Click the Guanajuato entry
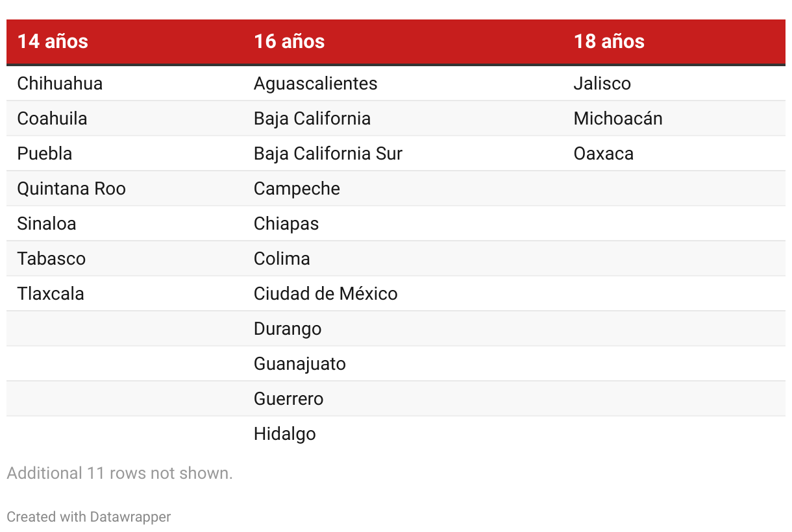 point(300,364)
